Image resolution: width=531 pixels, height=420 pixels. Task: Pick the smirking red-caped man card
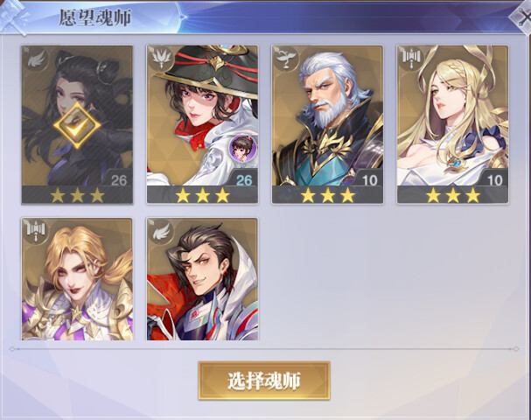202,279
